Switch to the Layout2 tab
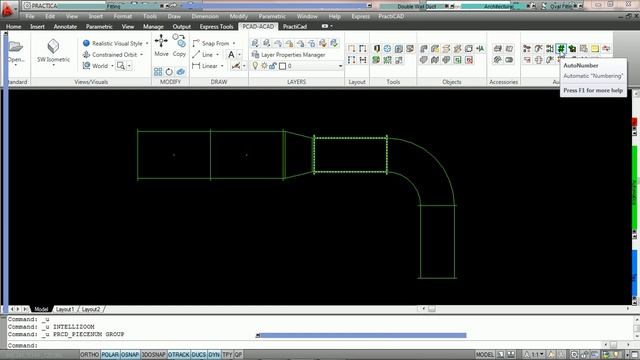Viewport: 640px width, 360px height. click(x=91, y=309)
